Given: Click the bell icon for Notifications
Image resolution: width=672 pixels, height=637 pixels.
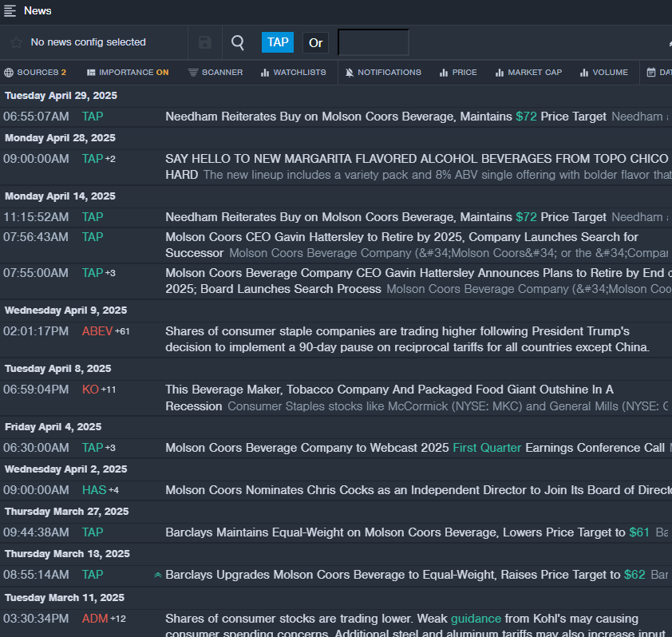Looking at the screenshot, I should click(x=350, y=73).
